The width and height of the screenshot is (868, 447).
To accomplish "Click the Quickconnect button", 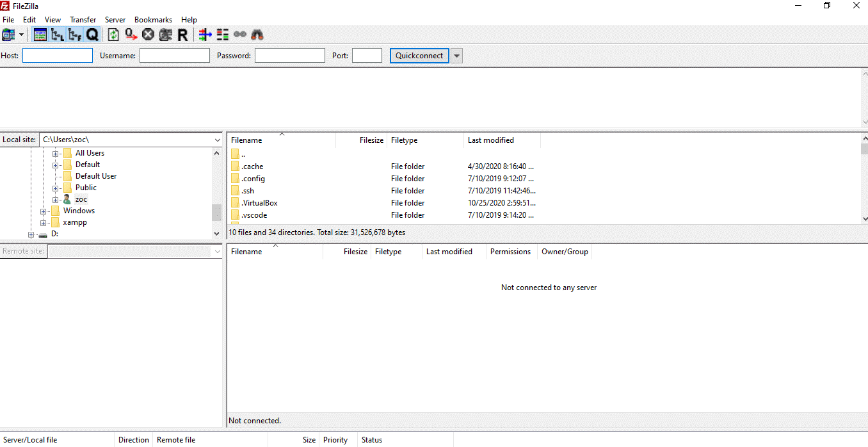I will (x=419, y=56).
